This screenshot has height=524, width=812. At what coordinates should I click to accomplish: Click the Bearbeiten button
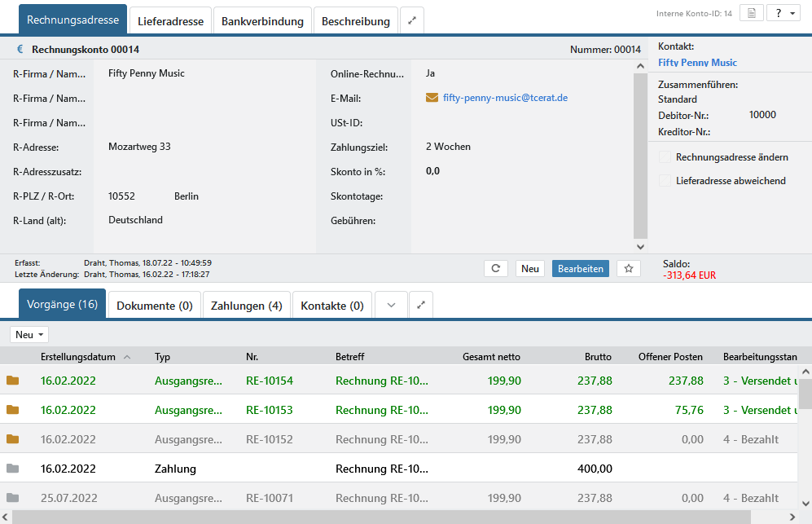point(580,269)
